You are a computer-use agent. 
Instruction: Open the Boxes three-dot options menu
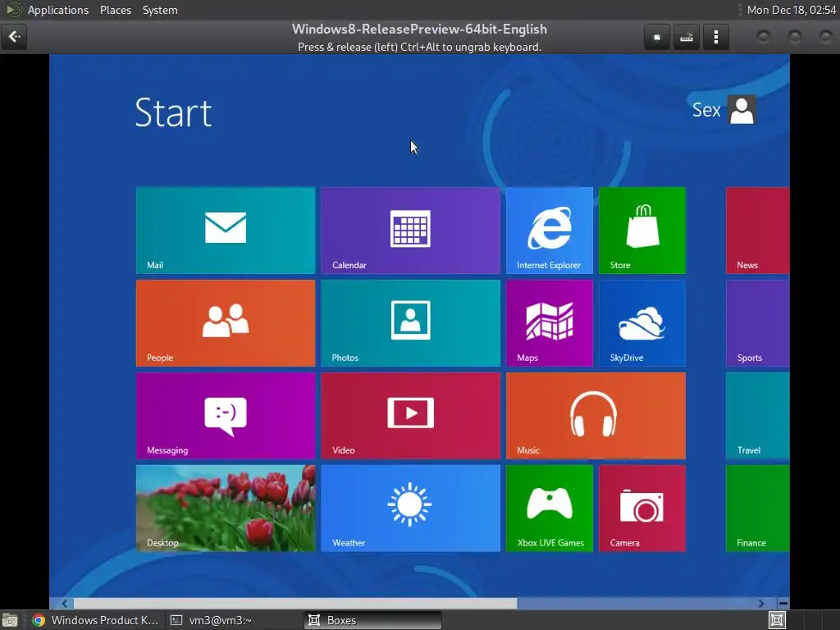(x=715, y=38)
